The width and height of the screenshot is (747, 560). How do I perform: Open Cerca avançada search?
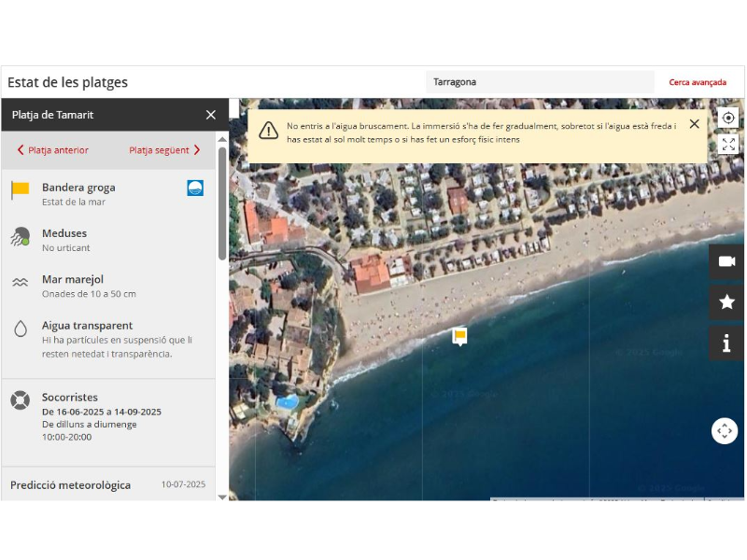click(x=697, y=82)
